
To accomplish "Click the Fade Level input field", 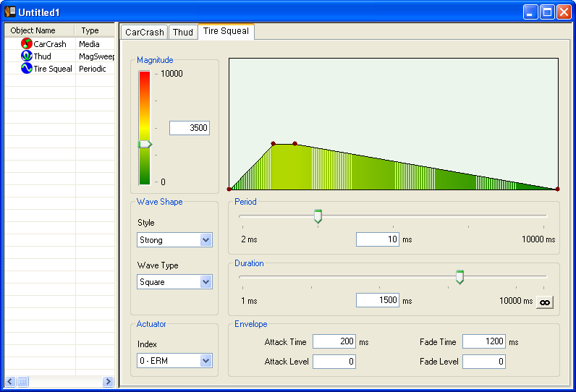I will click(484, 362).
